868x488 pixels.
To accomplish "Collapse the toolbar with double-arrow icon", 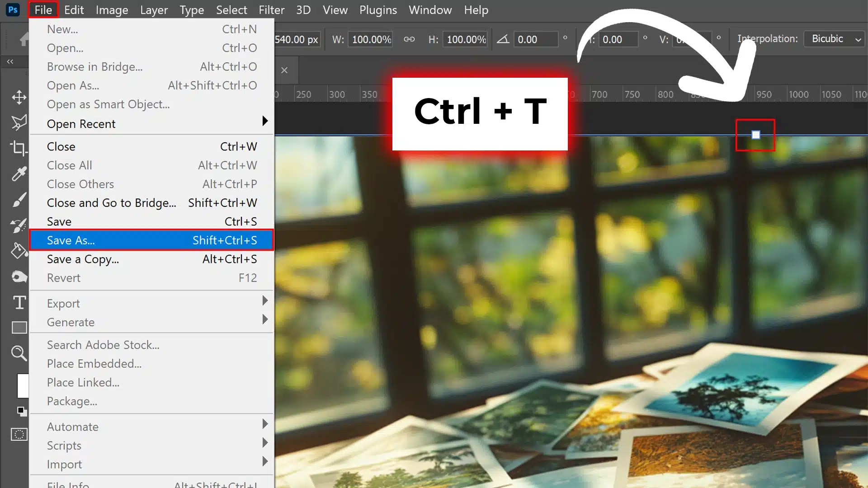I will (x=10, y=61).
